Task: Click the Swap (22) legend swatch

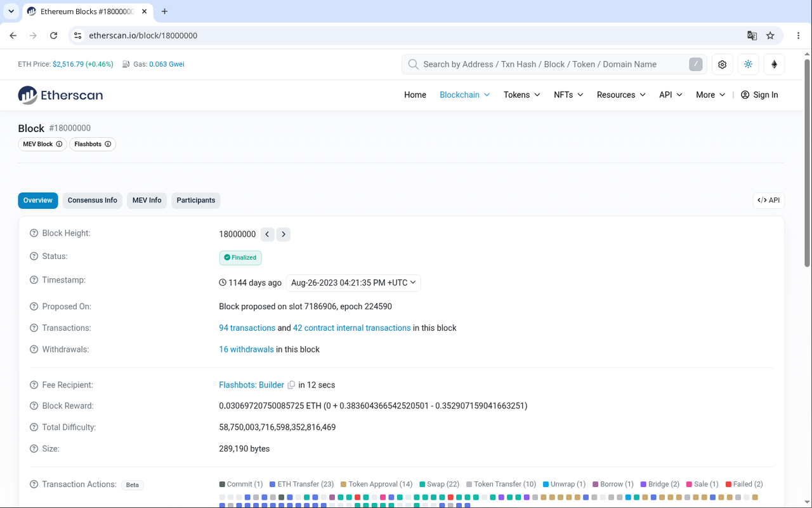Action: (422, 485)
